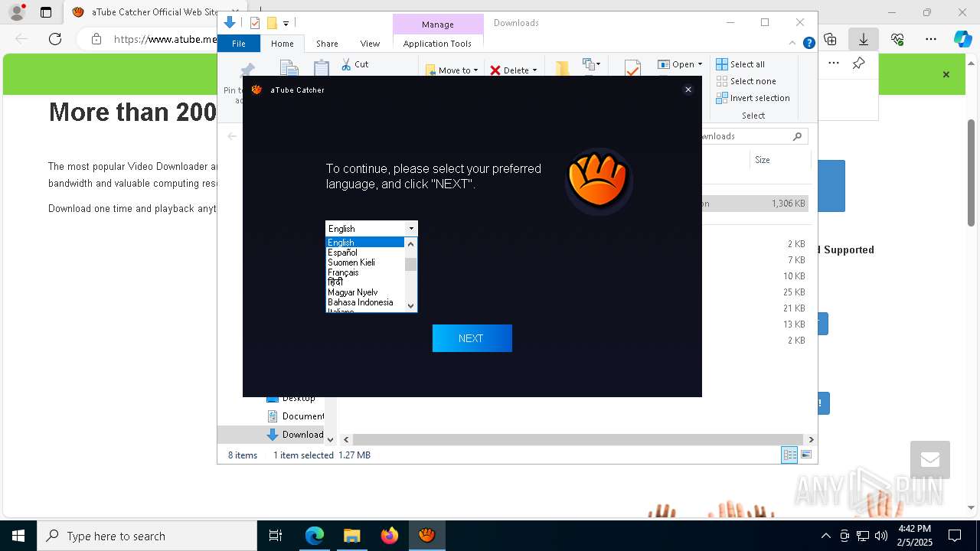Select English in the language list

click(364, 243)
